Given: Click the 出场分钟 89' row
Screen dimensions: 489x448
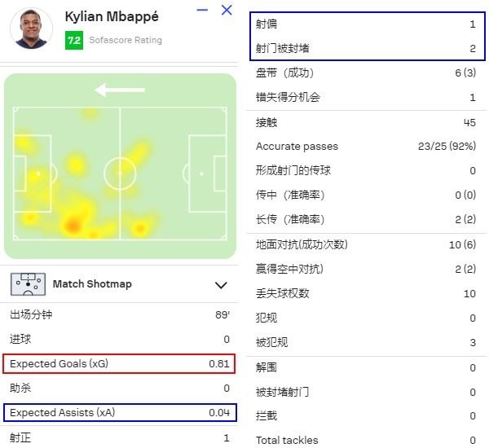Looking at the screenshot, I should pos(120,314).
